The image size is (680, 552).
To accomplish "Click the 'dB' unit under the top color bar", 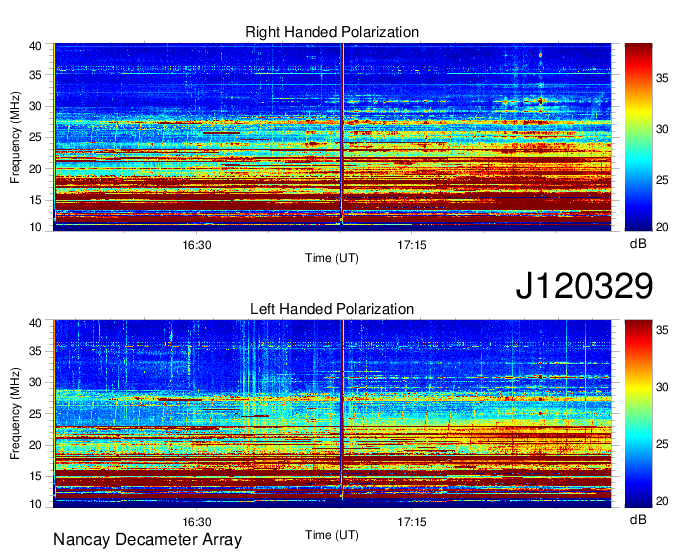I will pos(638,244).
